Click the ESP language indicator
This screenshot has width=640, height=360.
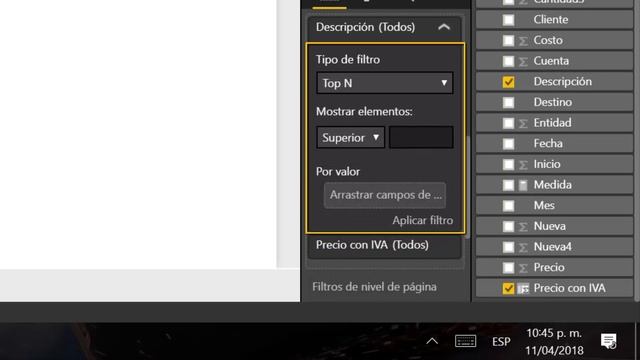click(501, 342)
